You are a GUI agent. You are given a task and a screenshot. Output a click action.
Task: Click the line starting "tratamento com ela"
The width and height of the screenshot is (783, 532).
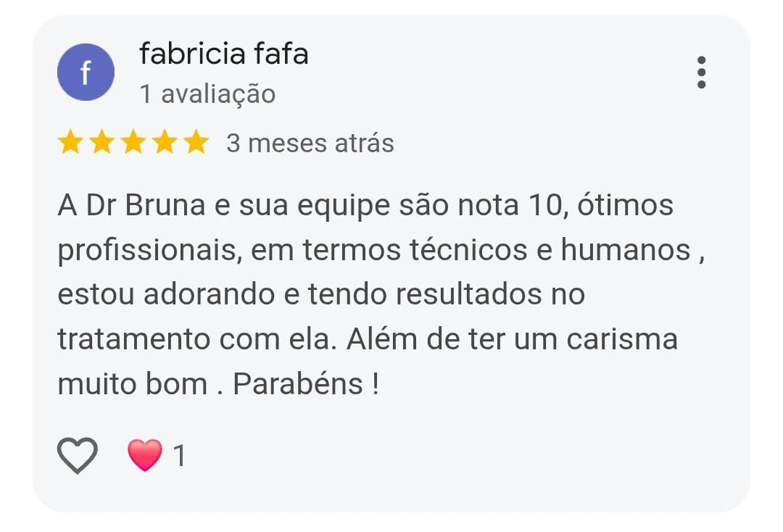pyautogui.click(x=366, y=339)
